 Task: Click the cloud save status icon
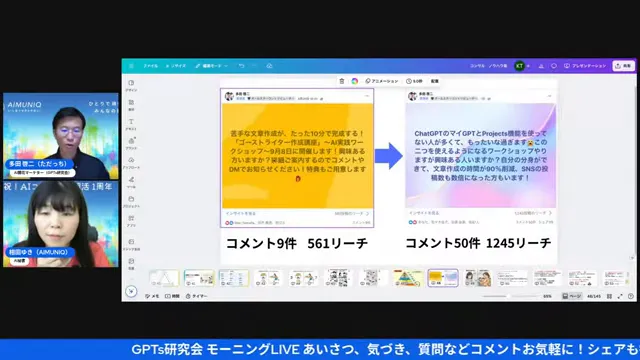pyautogui.click(x=269, y=66)
